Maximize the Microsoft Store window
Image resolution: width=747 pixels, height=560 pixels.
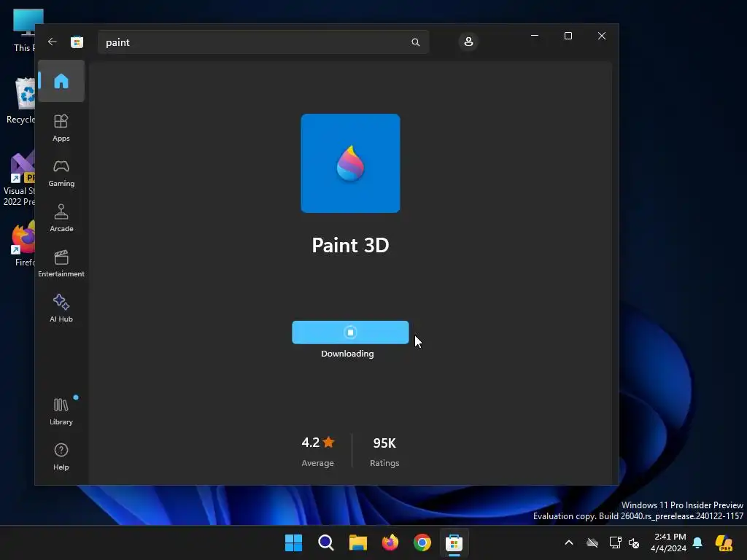click(x=568, y=36)
